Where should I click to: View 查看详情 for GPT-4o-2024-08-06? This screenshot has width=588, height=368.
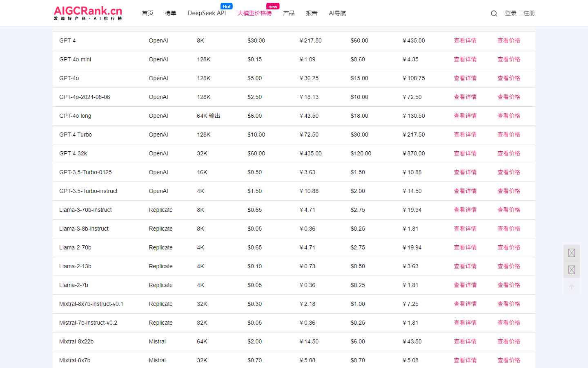[465, 97]
